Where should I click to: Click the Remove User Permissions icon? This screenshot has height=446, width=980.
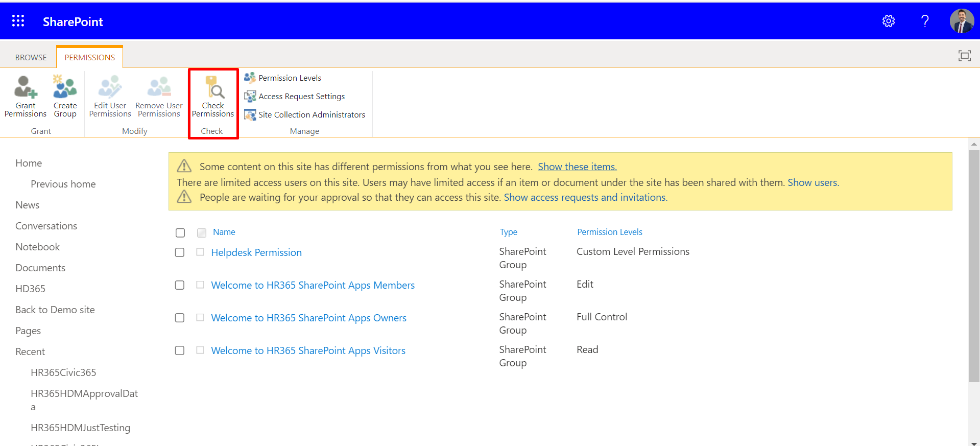click(x=159, y=87)
